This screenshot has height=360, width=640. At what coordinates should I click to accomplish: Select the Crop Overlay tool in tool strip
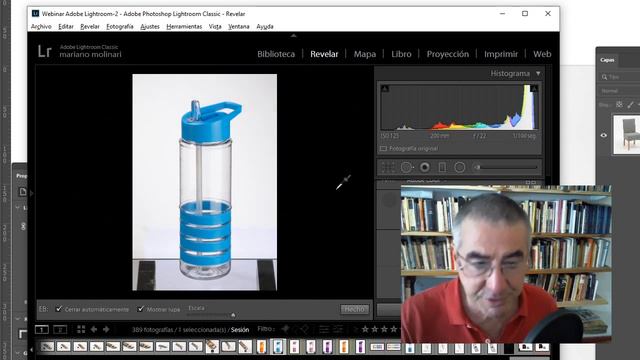coord(388,167)
